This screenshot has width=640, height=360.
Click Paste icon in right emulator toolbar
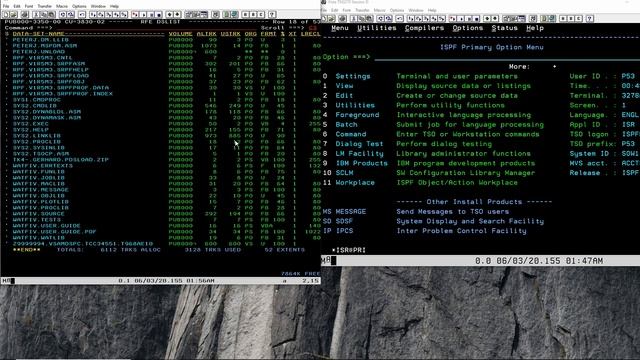tap(369, 18)
